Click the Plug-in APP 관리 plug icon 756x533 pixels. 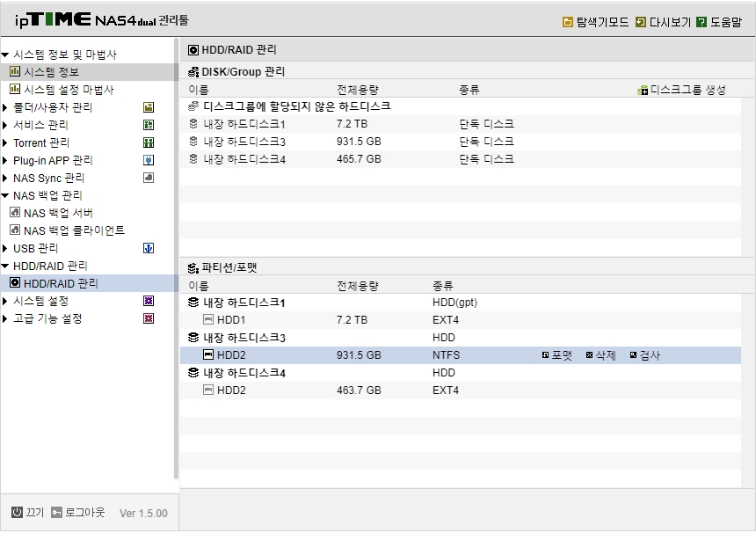(x=149, y=160)
